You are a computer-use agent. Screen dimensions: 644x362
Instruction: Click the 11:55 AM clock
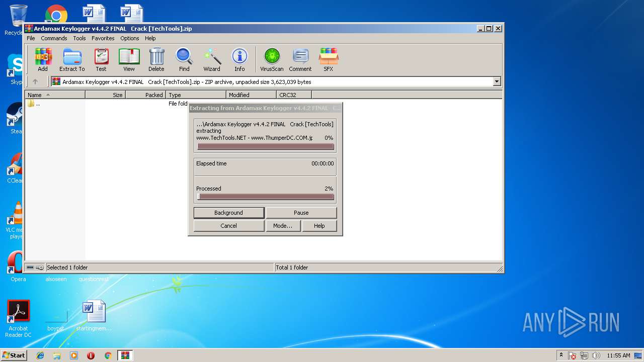(618, 355)
